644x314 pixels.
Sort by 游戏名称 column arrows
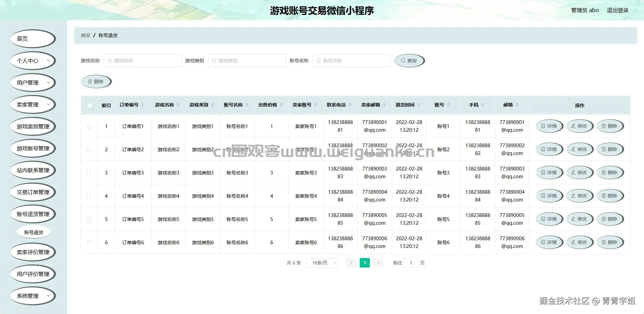coord(178,105)
